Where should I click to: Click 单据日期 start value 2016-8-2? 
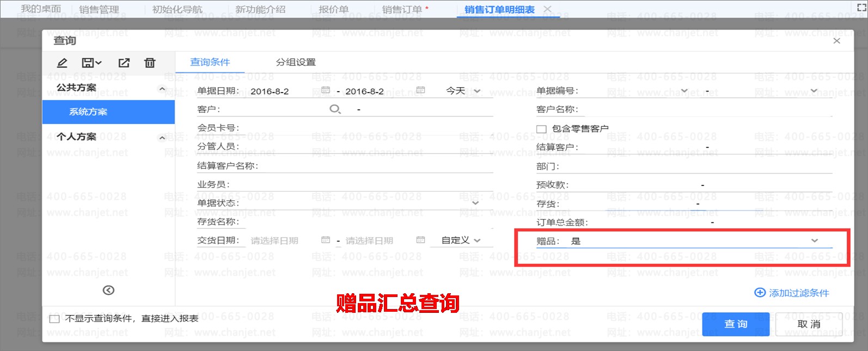click(x=270, y=91)
